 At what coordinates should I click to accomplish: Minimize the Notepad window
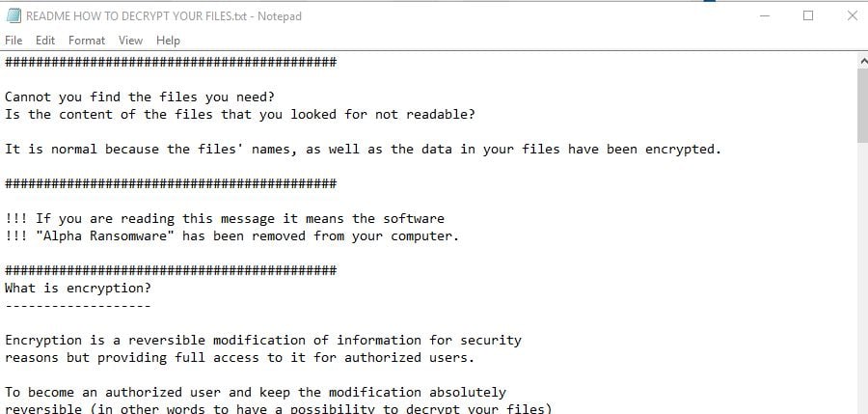(x=764, y=16)
